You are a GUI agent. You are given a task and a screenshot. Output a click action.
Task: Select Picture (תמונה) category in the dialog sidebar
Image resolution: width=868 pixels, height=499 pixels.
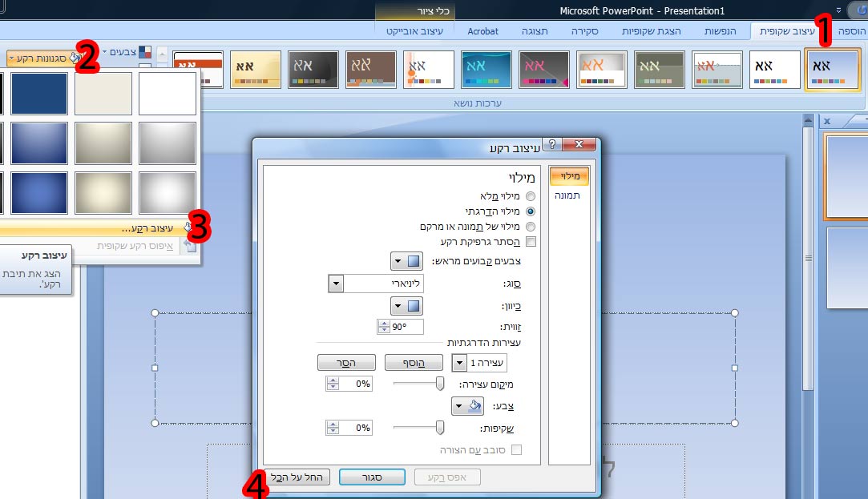point(567,195)
